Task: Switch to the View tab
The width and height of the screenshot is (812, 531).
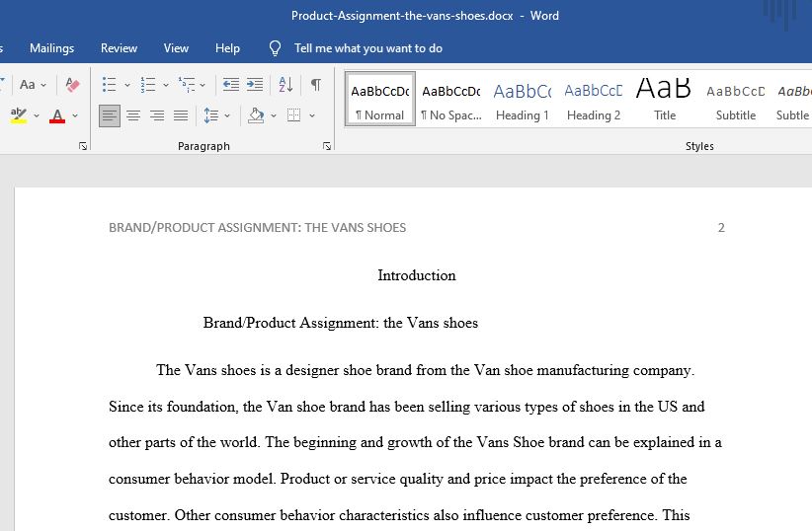Action: click(176, 48)
